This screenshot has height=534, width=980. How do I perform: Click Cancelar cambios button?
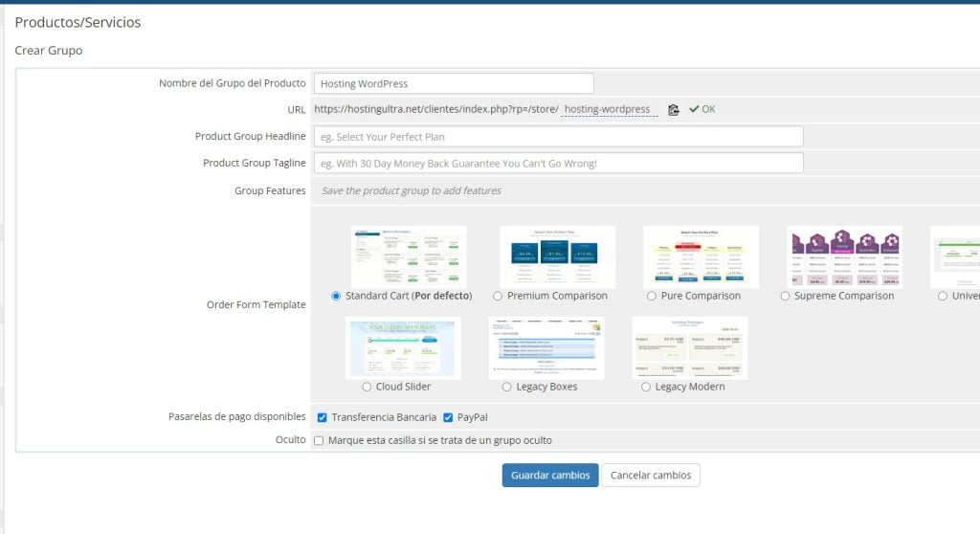coord(651,476)
